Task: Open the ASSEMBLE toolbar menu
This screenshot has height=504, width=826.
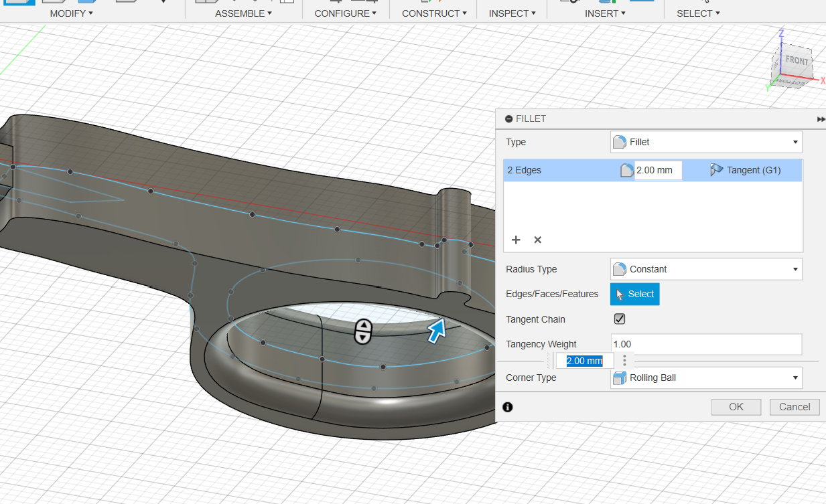Action: click(x=243, y=13)
